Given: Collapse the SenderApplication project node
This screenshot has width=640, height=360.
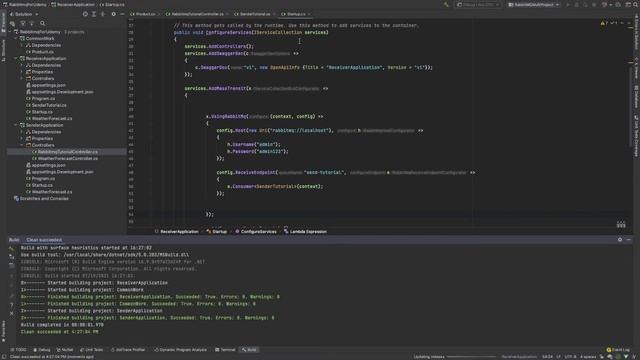Looking at the screenshot, I should pos(16,125).
